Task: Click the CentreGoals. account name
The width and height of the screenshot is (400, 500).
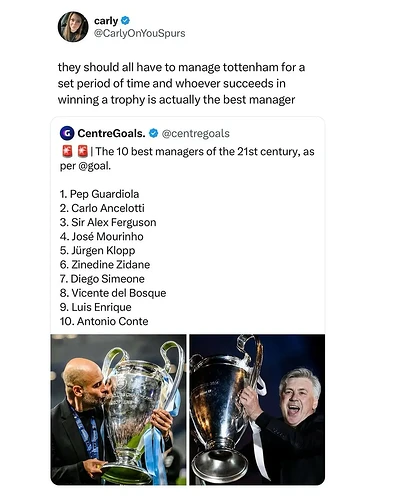Action: [x=111, y=133]
